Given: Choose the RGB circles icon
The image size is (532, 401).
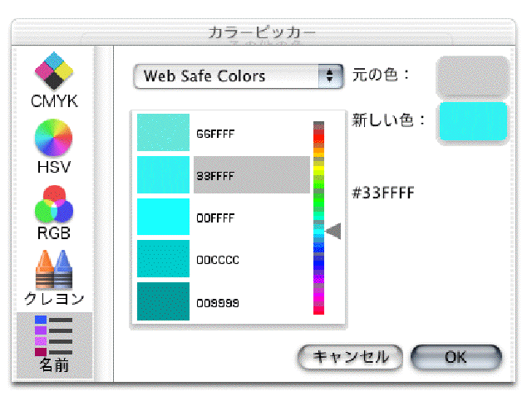Looking at the screenshot, I should (x=54, y=211).
